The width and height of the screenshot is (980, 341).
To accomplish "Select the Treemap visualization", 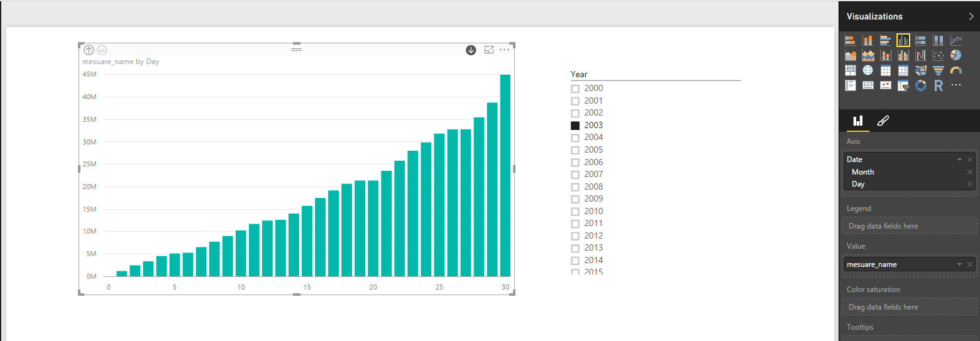I will [851, 70].
